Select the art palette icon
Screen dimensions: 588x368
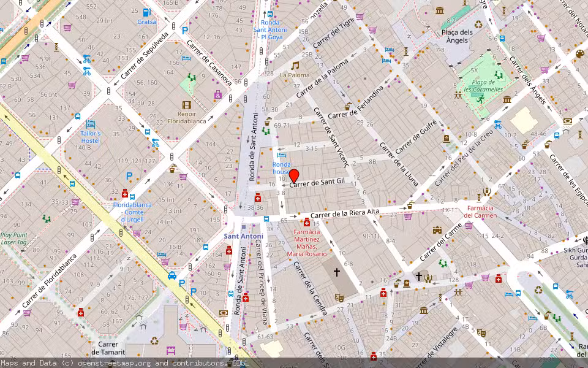pos(580,54)
